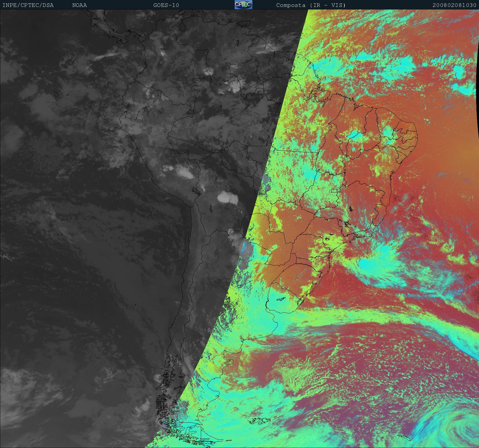
Task: Click the Lake Maracaibo outline in Venezuela
Action: pyautogui.click(x=182, y=27)
